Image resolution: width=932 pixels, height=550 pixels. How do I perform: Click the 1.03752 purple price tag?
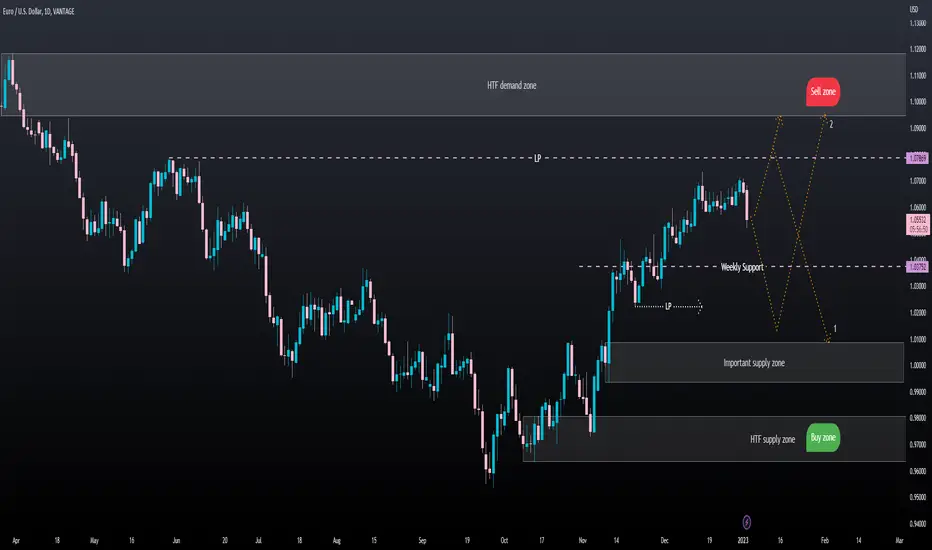(917, 267)
